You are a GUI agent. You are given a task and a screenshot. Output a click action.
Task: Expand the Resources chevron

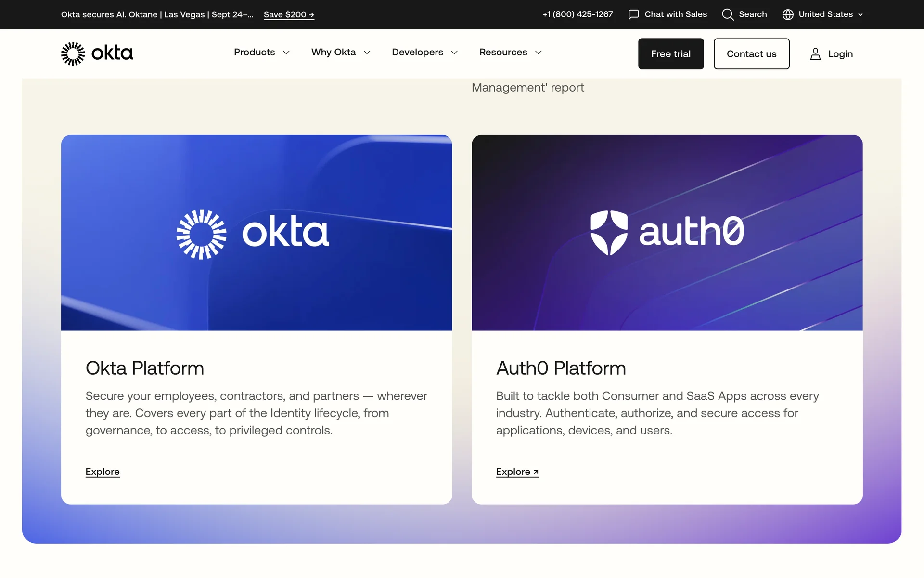click(x=539, y=53)
